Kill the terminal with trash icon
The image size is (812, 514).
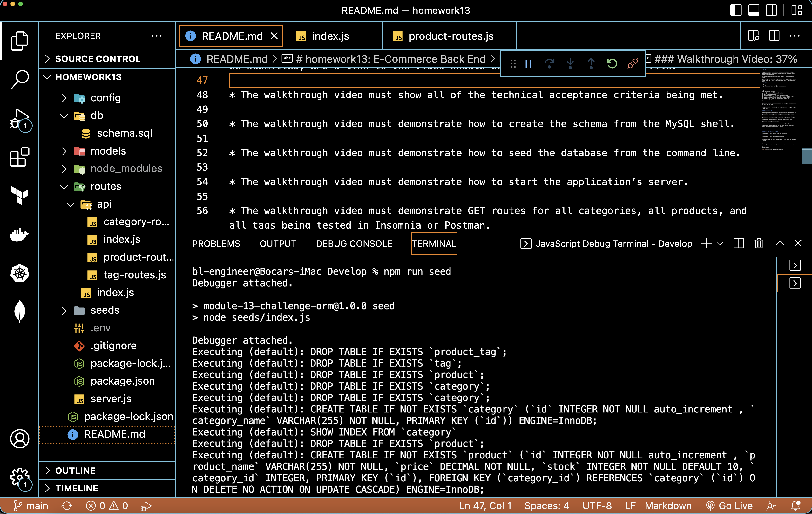[759, 243]
